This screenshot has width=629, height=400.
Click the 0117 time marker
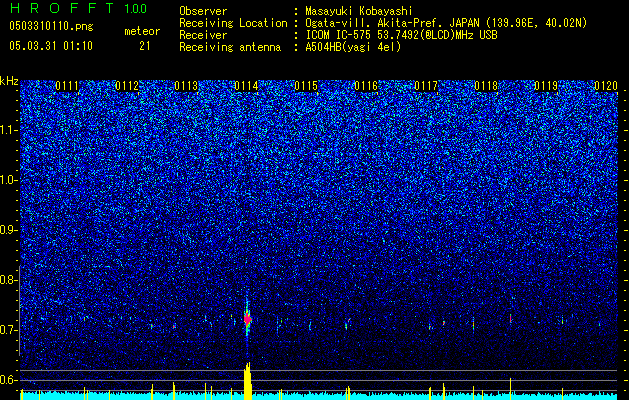point(426,86)
